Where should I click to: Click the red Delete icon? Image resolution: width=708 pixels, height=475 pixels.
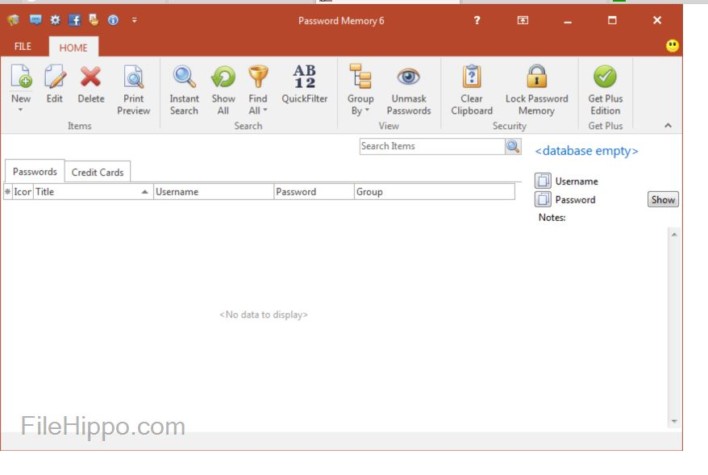coord(90,76)
